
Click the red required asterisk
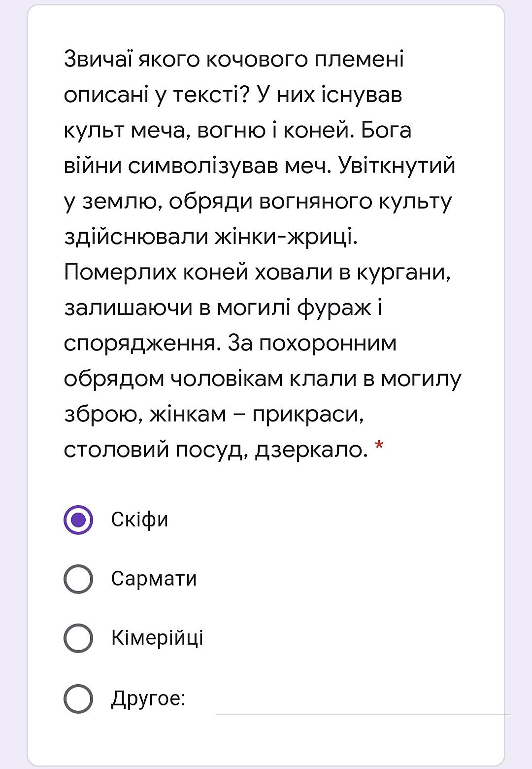coord(379,447)
